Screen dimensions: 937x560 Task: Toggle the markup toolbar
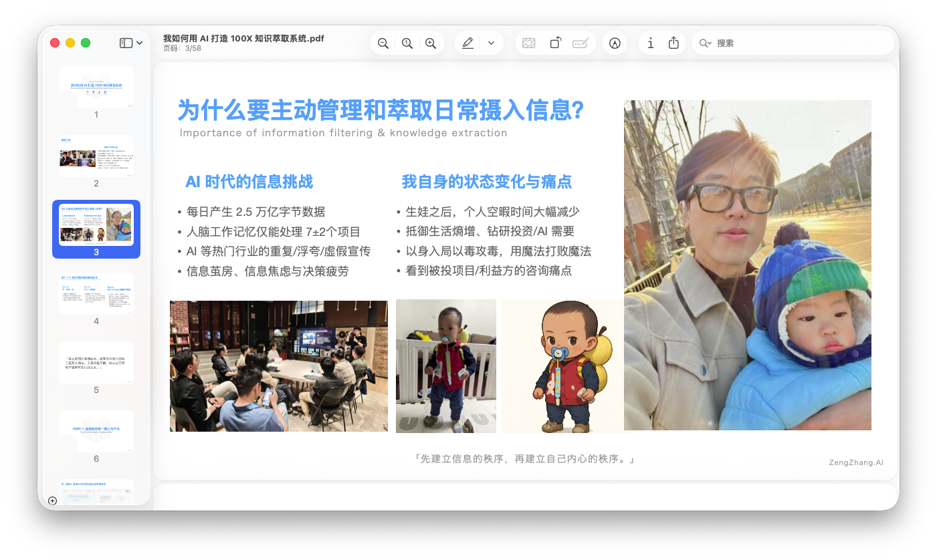pyautogui.click(x=615, y=43)
